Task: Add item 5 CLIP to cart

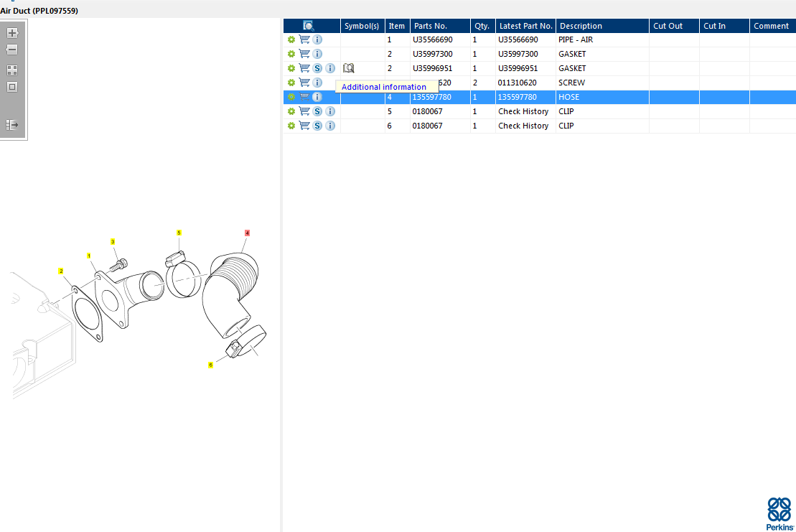Action: tap(304, 111)
